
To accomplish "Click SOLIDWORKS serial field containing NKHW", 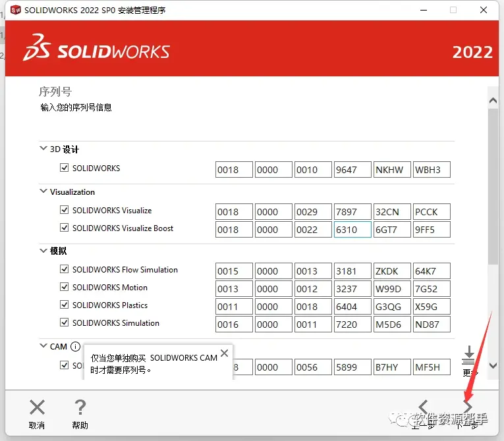I will pyautogui.click(x=392, y=170).
